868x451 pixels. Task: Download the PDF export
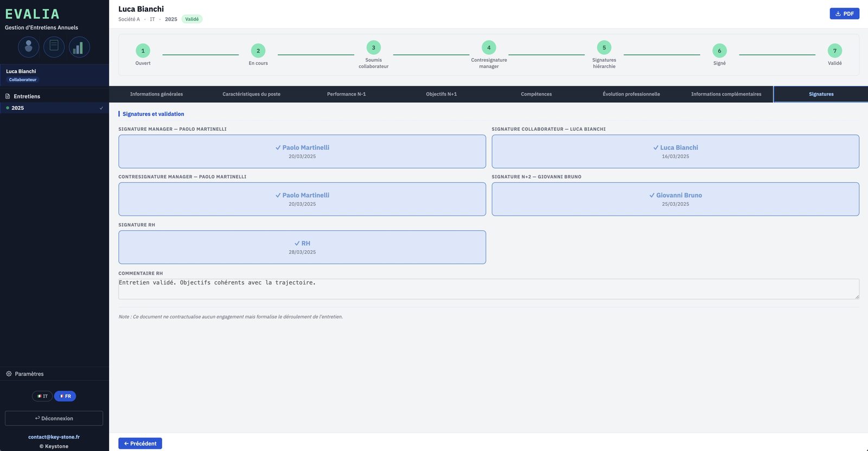coord(844,14)
